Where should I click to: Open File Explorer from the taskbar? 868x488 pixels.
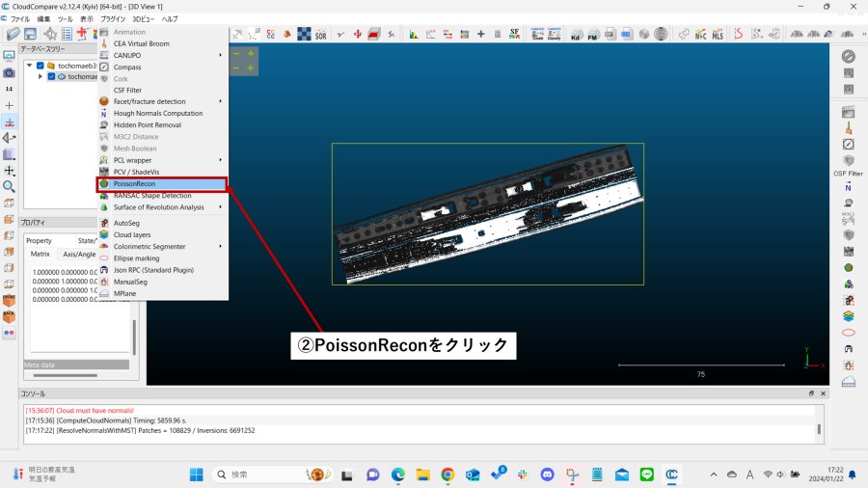(x=423, y=474)
